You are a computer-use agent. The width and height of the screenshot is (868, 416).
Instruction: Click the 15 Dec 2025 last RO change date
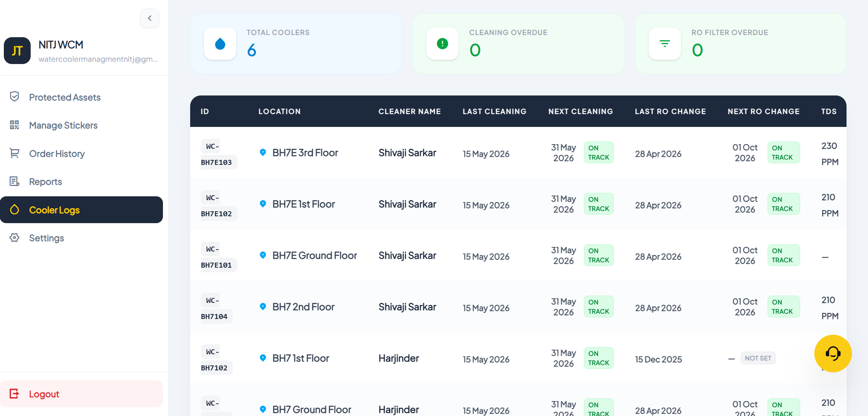(x=658, y=359)
